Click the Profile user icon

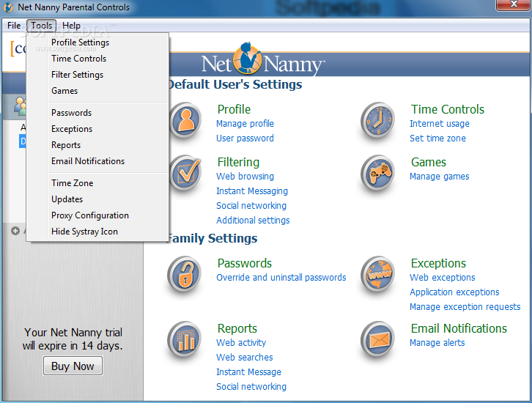point(185,120)
